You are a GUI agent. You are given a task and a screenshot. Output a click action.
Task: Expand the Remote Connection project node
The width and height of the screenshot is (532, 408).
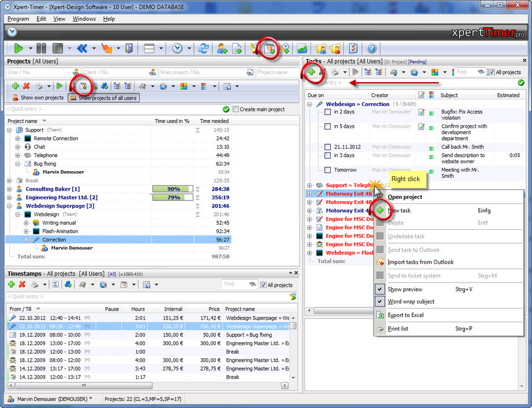click(18, 138)
